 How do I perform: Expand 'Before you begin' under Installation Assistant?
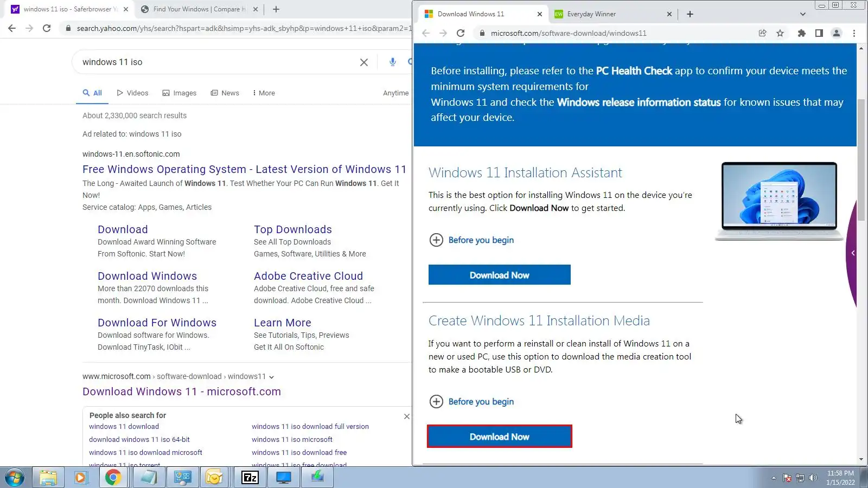pyautogui.click(x=471, y=240)
